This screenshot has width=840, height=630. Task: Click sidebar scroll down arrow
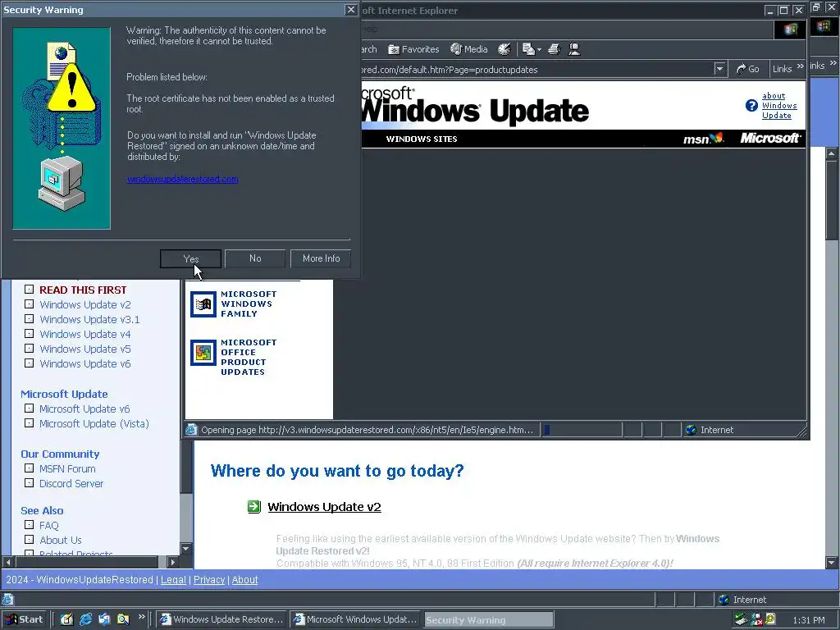coord(186,549)
